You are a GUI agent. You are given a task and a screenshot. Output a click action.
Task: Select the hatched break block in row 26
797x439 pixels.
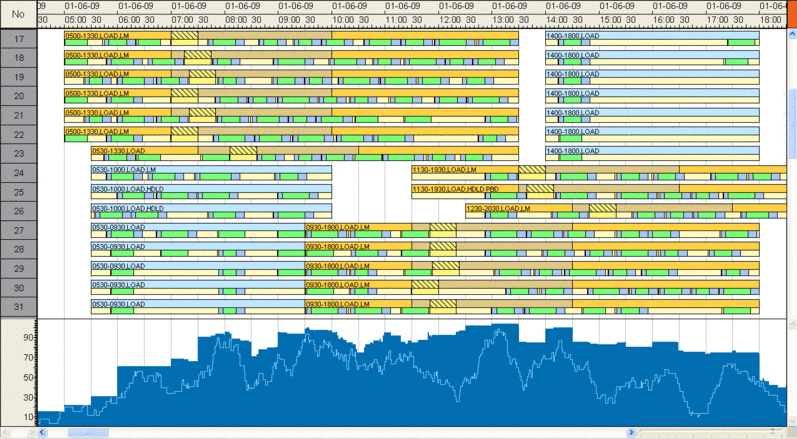[601, 208]
